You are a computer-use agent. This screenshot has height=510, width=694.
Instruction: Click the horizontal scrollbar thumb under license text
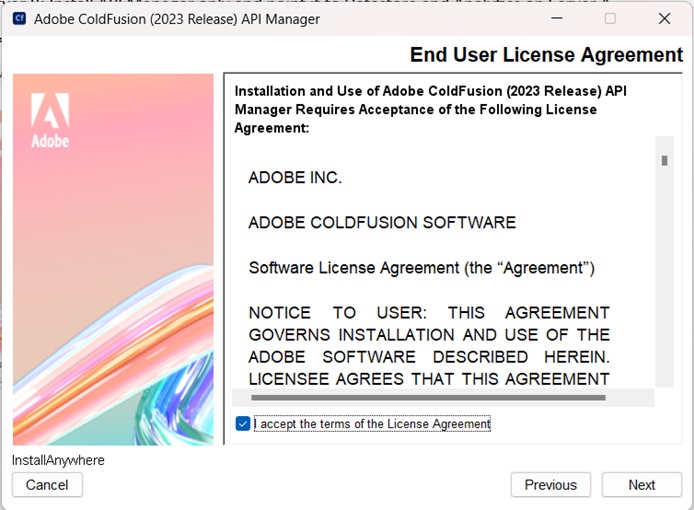click(x=428, y=398)
